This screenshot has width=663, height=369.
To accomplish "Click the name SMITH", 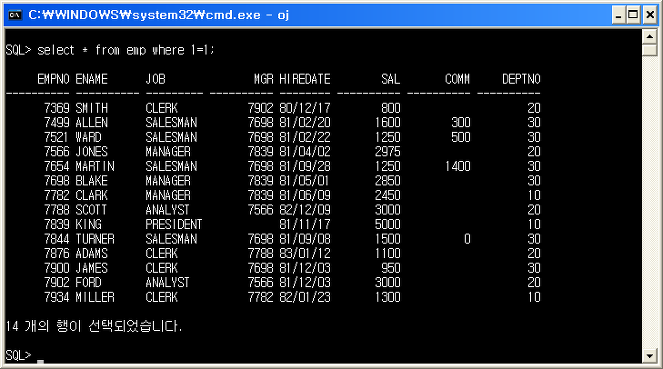I will pyautogui.click(x=92, y=108).
